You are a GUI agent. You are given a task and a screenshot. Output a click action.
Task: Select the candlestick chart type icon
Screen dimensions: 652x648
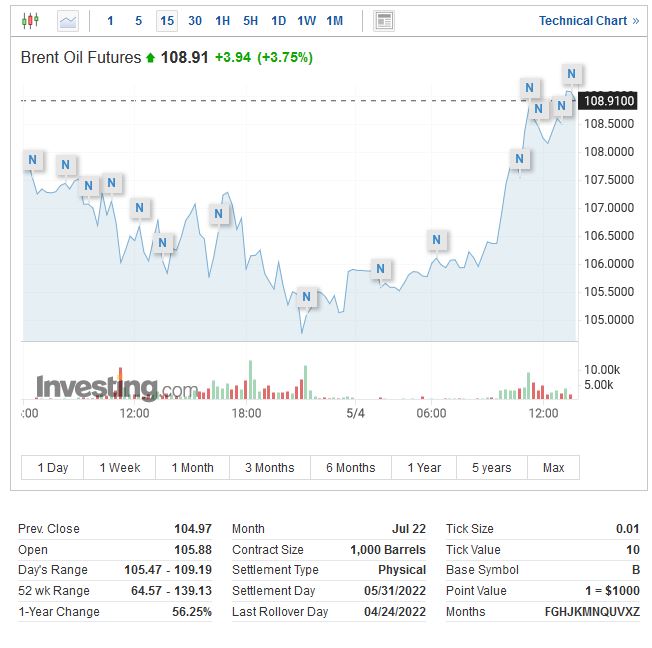point(30,20)
